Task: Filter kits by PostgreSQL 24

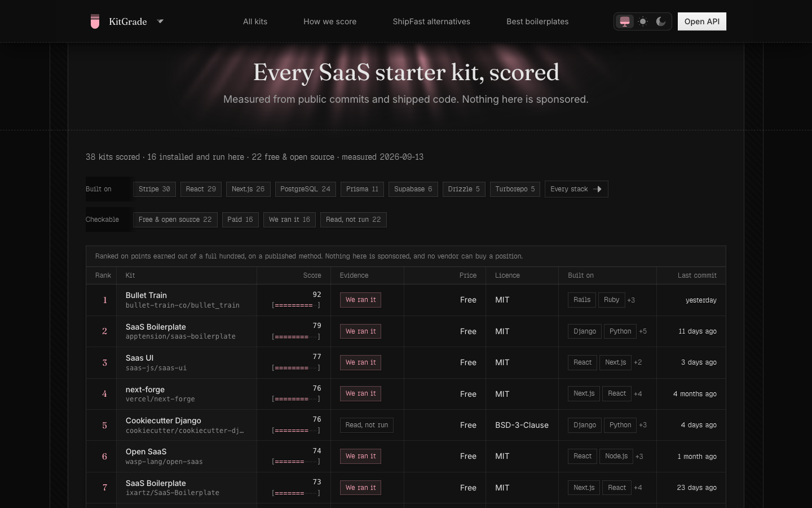Action: (306, 189)
